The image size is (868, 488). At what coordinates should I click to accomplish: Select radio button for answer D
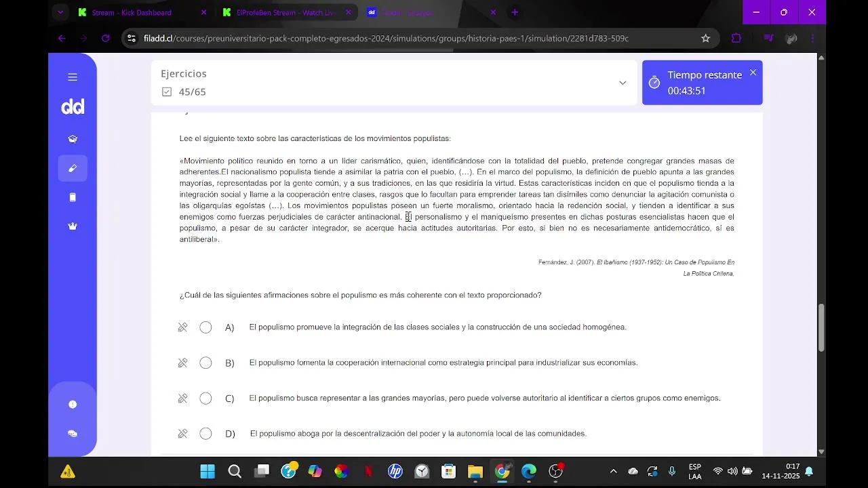[205, 434]
